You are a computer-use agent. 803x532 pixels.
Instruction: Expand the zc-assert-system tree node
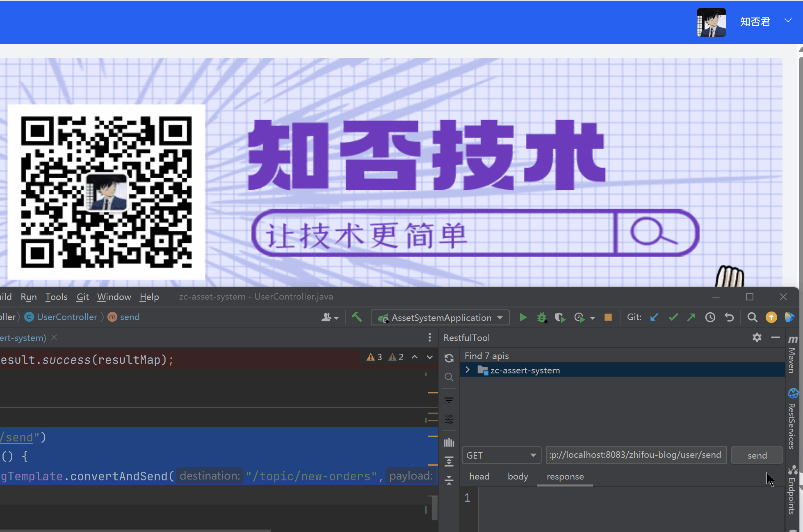pos(468,370)
